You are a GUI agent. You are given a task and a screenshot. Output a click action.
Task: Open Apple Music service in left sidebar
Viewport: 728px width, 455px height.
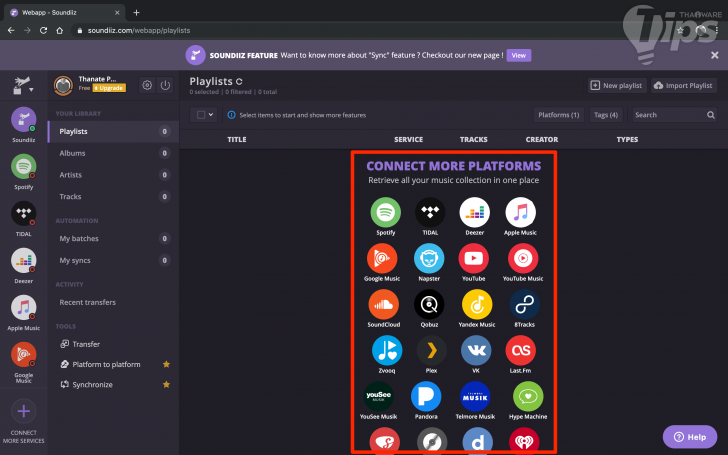point(24,307)
